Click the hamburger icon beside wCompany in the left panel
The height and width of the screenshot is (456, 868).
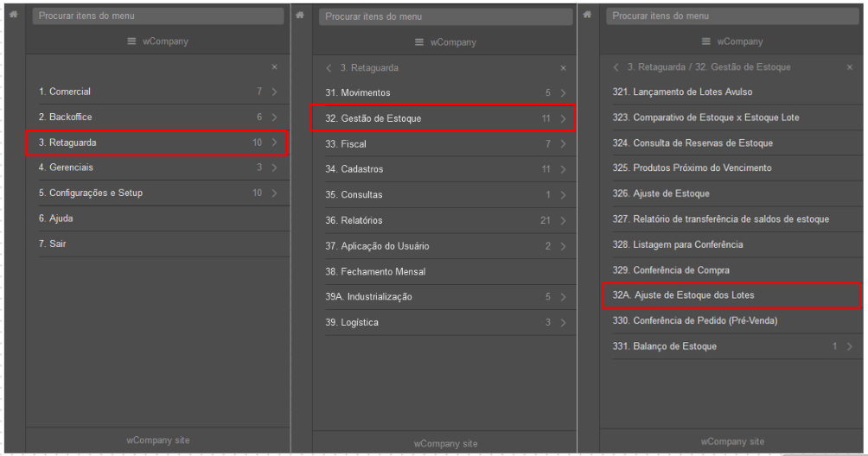131,41
